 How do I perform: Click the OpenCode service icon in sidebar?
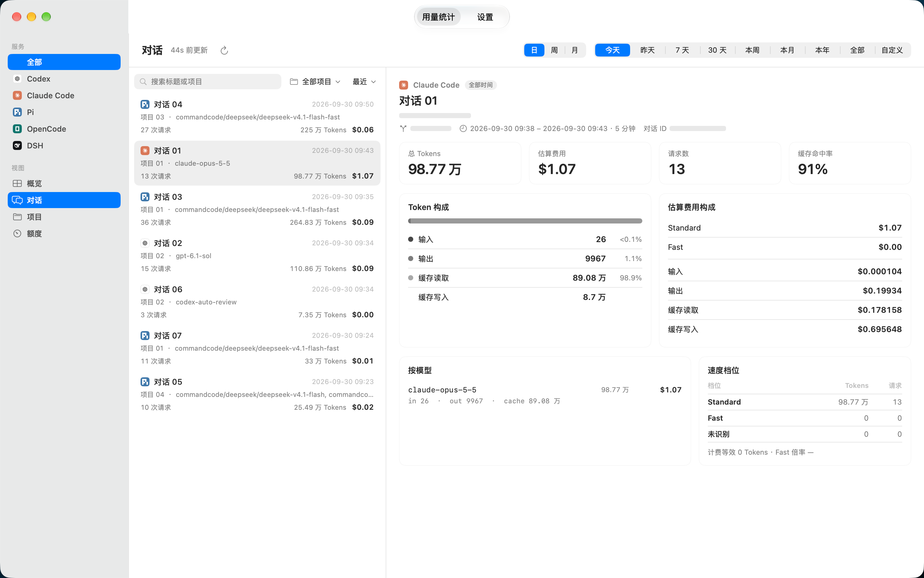pos(17,129)
